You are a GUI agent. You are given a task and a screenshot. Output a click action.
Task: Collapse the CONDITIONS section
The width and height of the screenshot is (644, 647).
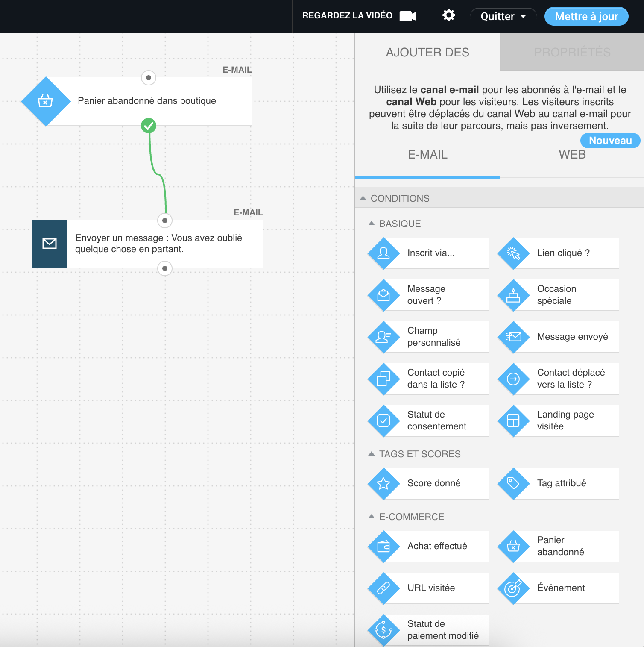coord(363,198)
